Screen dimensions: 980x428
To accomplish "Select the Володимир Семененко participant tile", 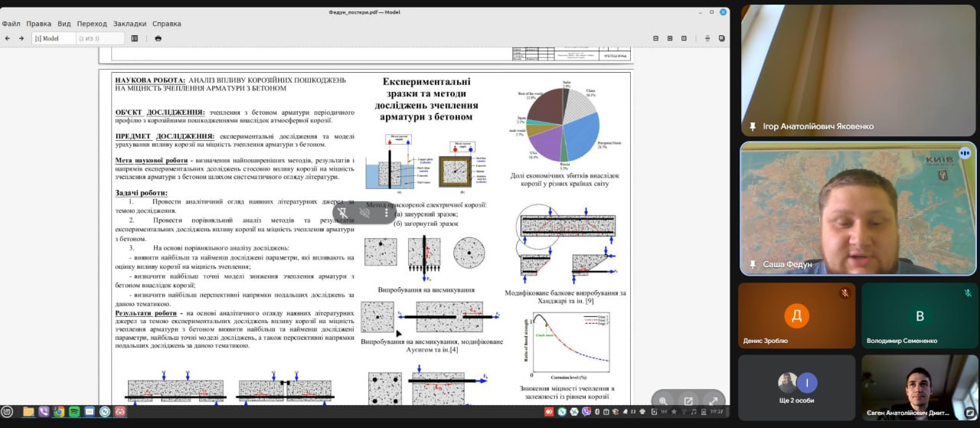I will click(920, 316).
